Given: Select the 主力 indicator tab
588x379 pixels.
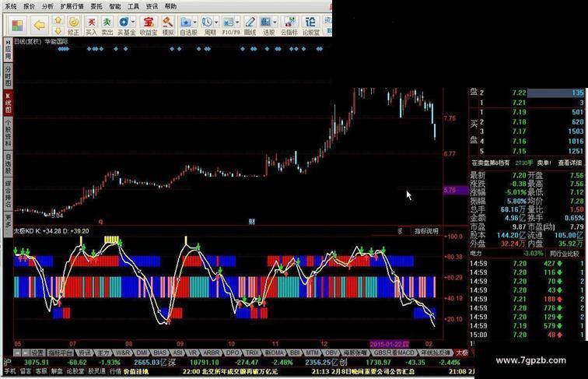Looking at the screenshot, I should (103, 353).
